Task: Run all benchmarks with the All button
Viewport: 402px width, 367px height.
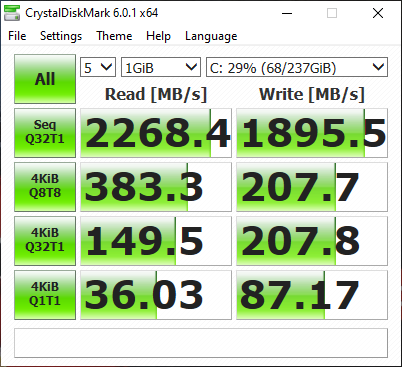Action: tap(45, 79)
